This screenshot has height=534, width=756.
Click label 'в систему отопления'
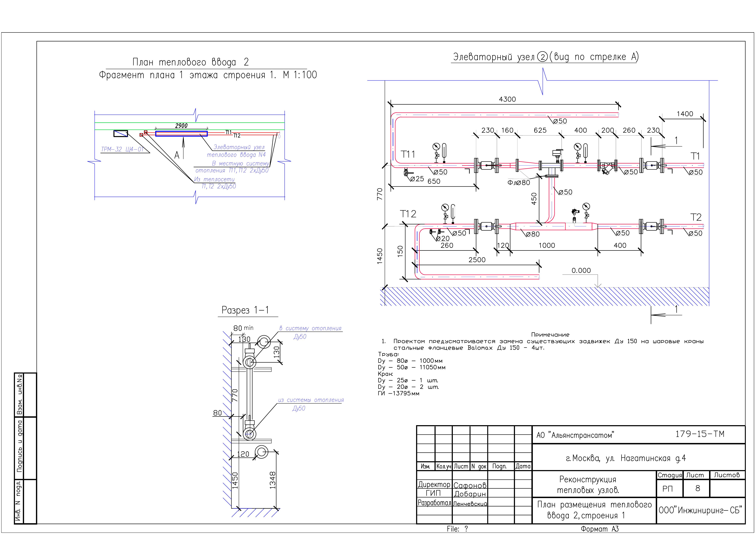coord(311,328)
